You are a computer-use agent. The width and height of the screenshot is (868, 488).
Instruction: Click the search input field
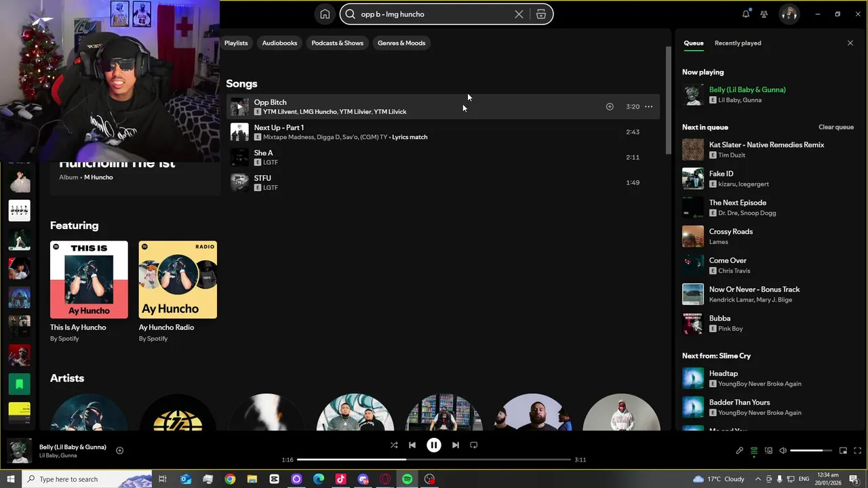click(x=434, y=14)
